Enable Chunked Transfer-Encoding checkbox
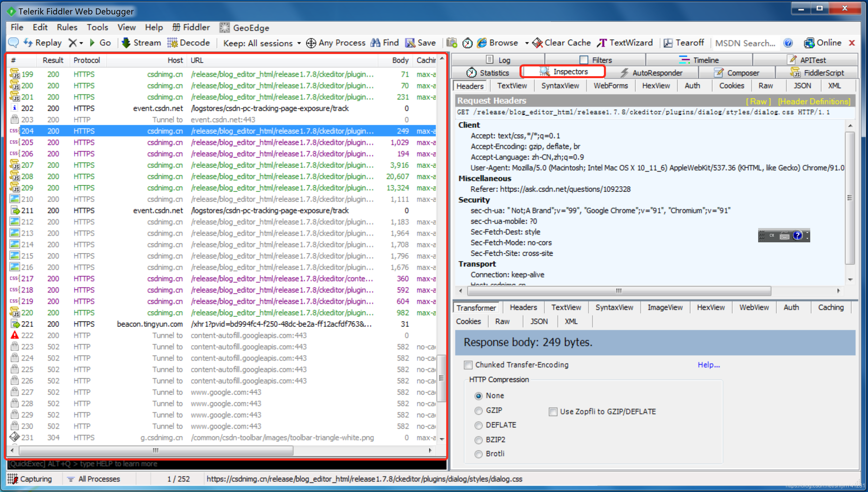The height and width of the screenshot is (492, 868). [x=468, y=365]
